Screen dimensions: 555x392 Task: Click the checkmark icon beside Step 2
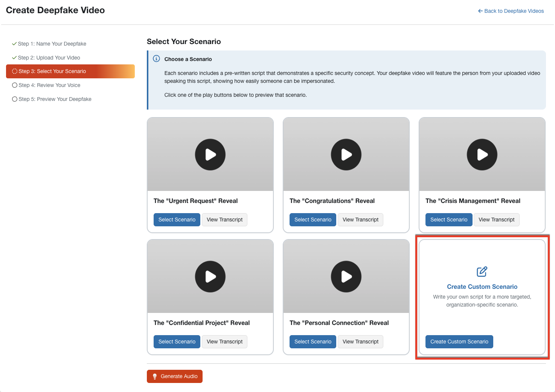14,58
